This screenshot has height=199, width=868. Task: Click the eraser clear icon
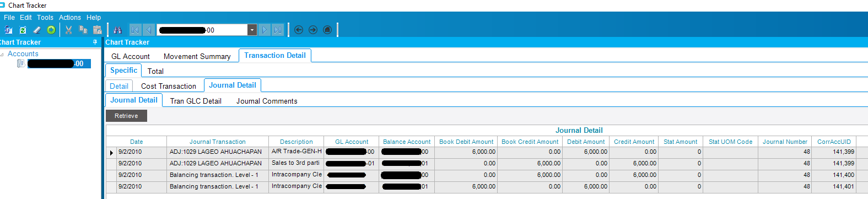(x=37, y=30)
